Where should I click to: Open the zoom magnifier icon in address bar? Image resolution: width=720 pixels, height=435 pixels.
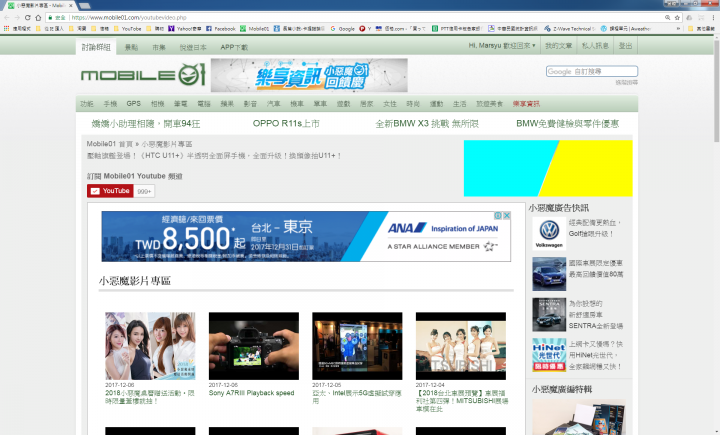667,17
